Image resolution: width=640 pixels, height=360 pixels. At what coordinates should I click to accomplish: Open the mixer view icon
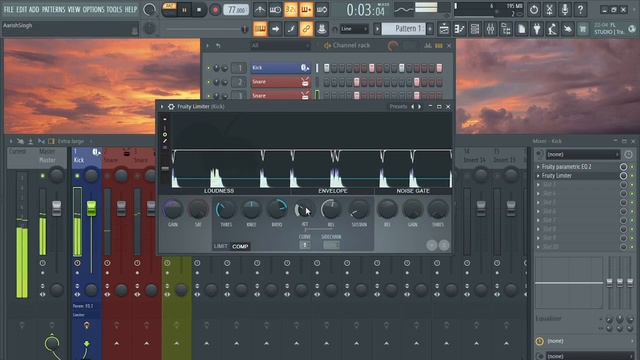tap(490, 29)
